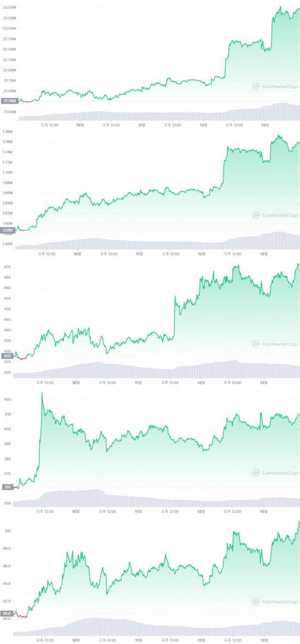The height and width of the screenshot is (644, 300).
Task: Click the 361 starting price tag
Action: point(7,487)
